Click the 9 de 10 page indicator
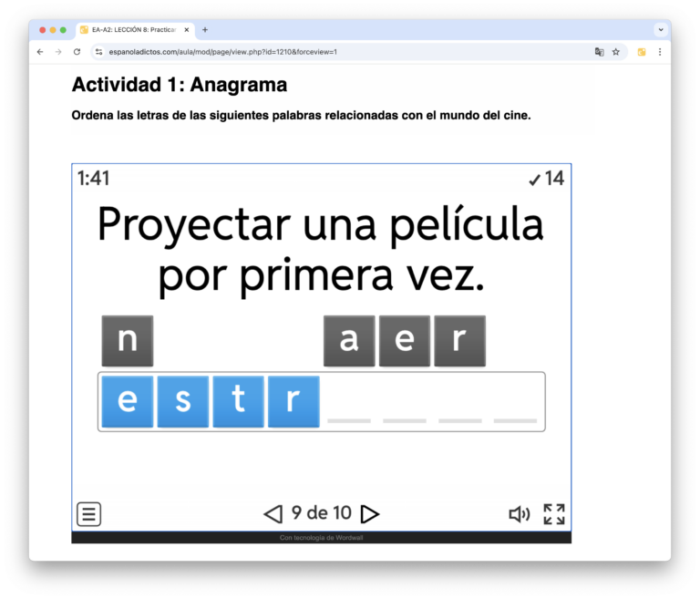This screenshot has width=700, height=599. coord(322,512)
